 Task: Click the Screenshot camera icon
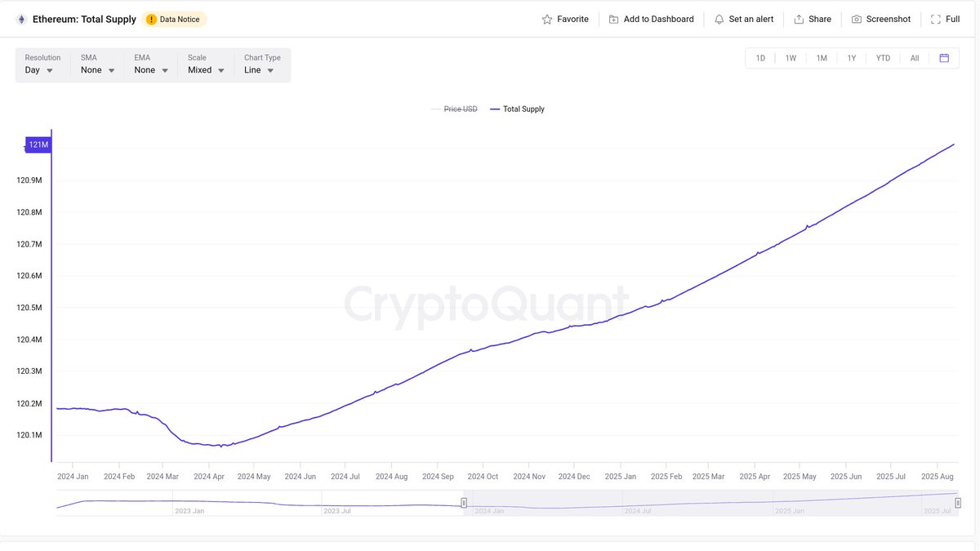tap(856, 19)
